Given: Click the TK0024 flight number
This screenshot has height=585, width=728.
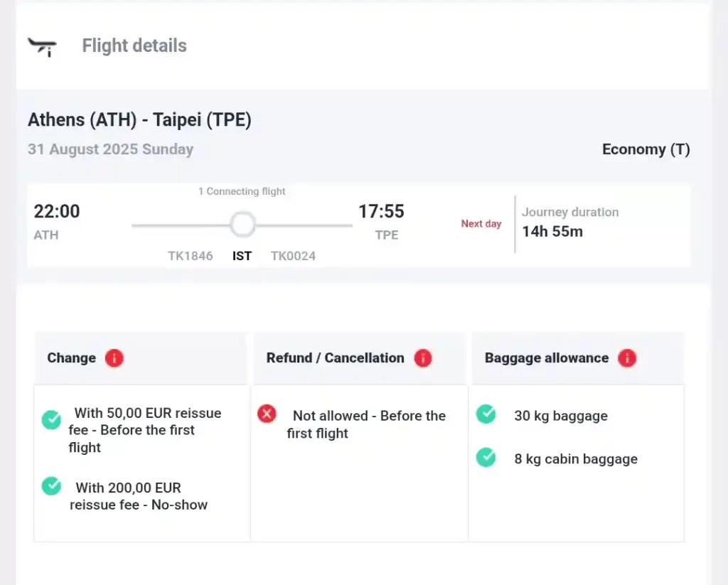Looking at the screenshot, I should coord(293,256).
